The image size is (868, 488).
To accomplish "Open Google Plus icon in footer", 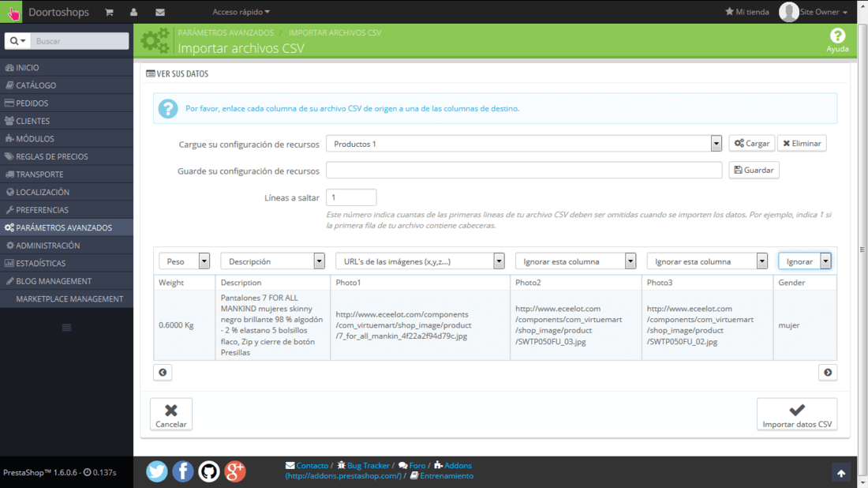I will tap(234, 471).
